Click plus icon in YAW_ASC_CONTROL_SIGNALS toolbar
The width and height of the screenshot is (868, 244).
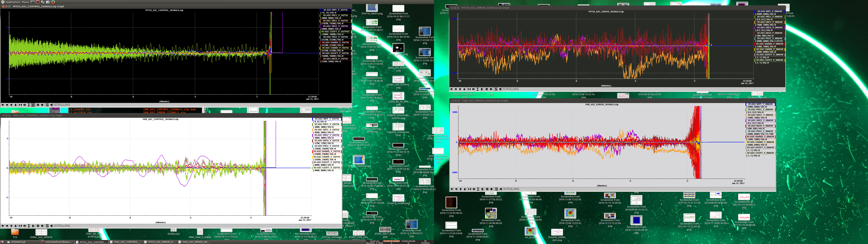point(42,226)
